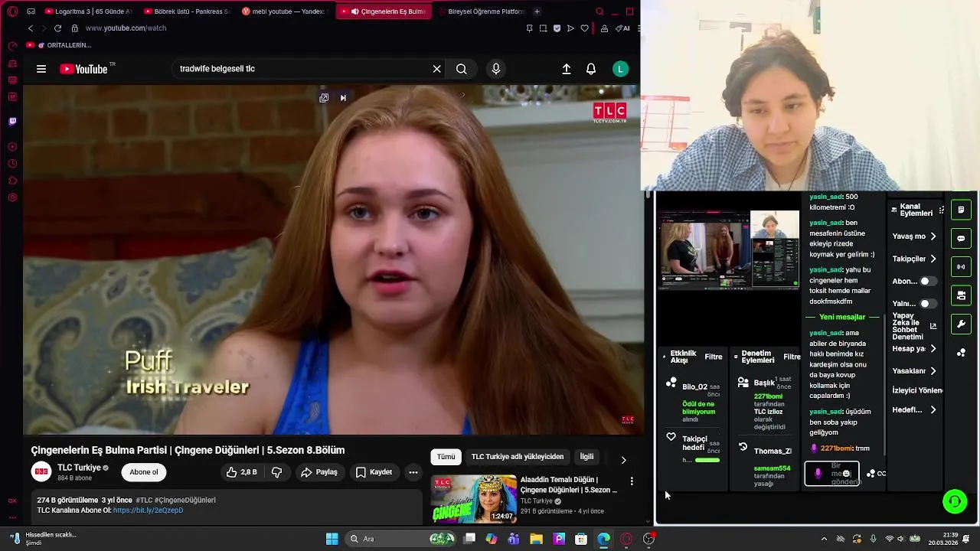Open the wrench tools panel icon
Image resolution: width=980 pixels, height=551 pixels.
[961, 324]
